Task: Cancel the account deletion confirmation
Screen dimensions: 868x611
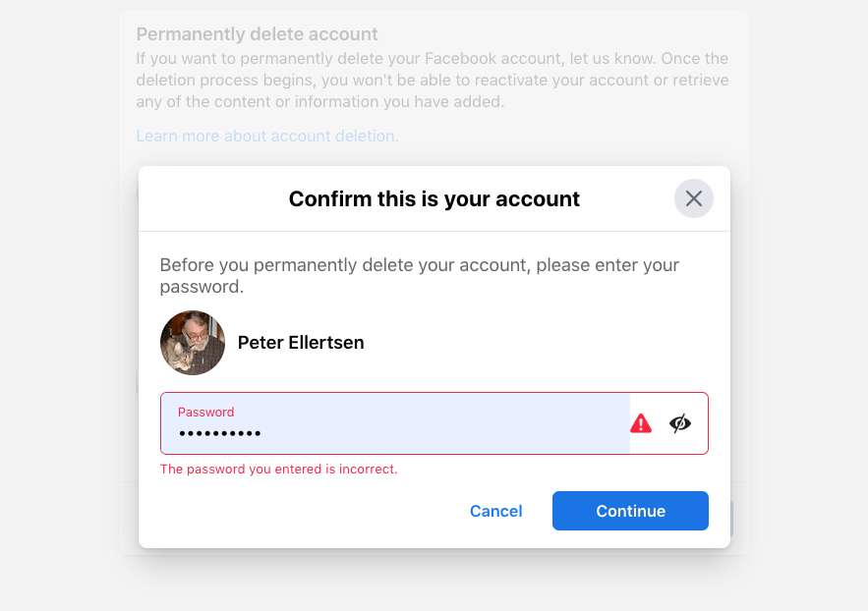Action: point(496,511)
